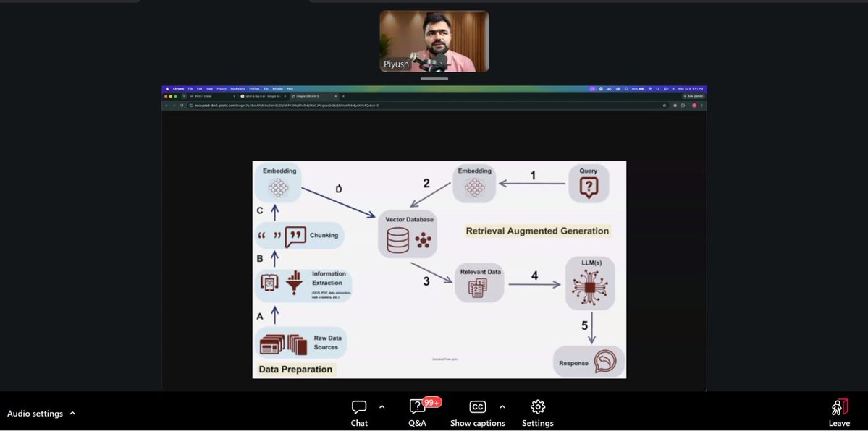Leave the webinar
868x431 pixels.
[839, 414]
